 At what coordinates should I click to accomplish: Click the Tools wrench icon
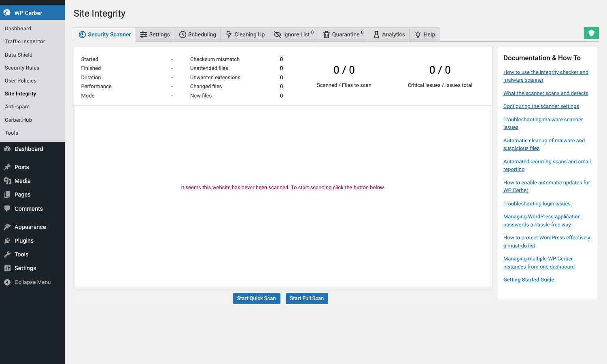tap(7, 254)
